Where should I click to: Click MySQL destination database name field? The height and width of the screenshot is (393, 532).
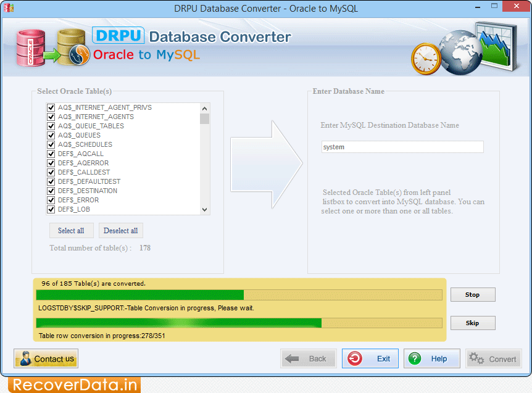point(402,147)
